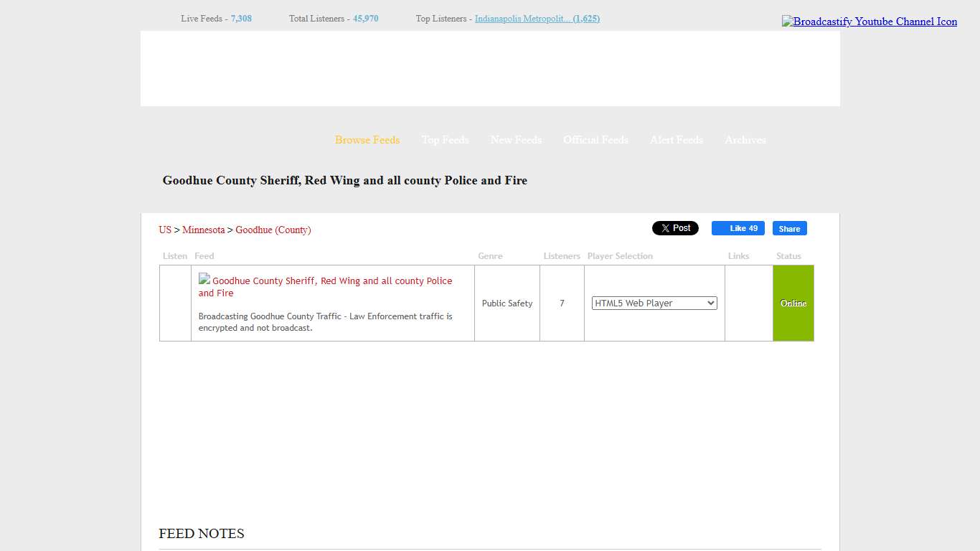Like the feed on Facebook
Image resolution: width=980 pixels, height=551 pixels.
tap(738, 228)
